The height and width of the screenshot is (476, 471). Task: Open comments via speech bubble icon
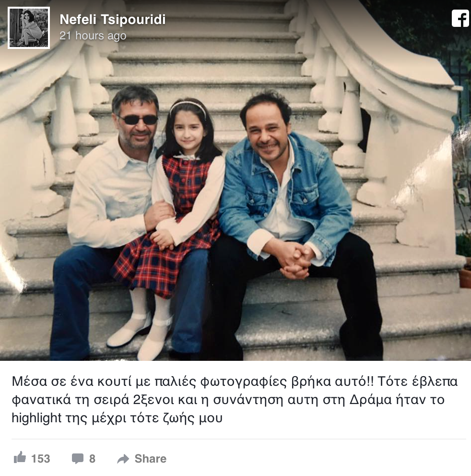click(x=78, y=458)
